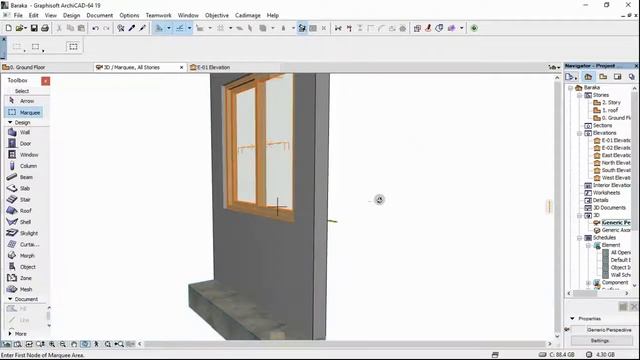Open the Cadimage menu
The image size is (640, 360).
pyautogui.click(x=248, y=15)
